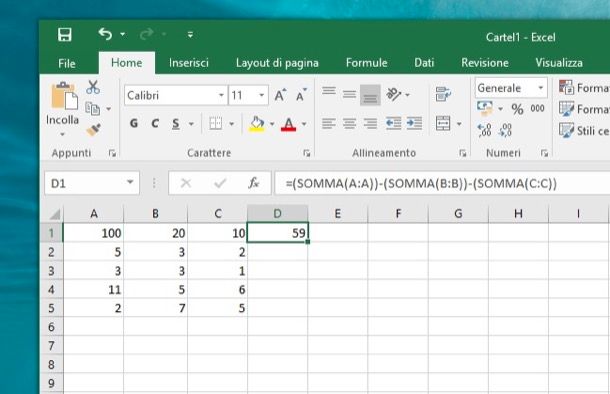Increase font size with large A

pyautogui.click(x=280, y=95)
